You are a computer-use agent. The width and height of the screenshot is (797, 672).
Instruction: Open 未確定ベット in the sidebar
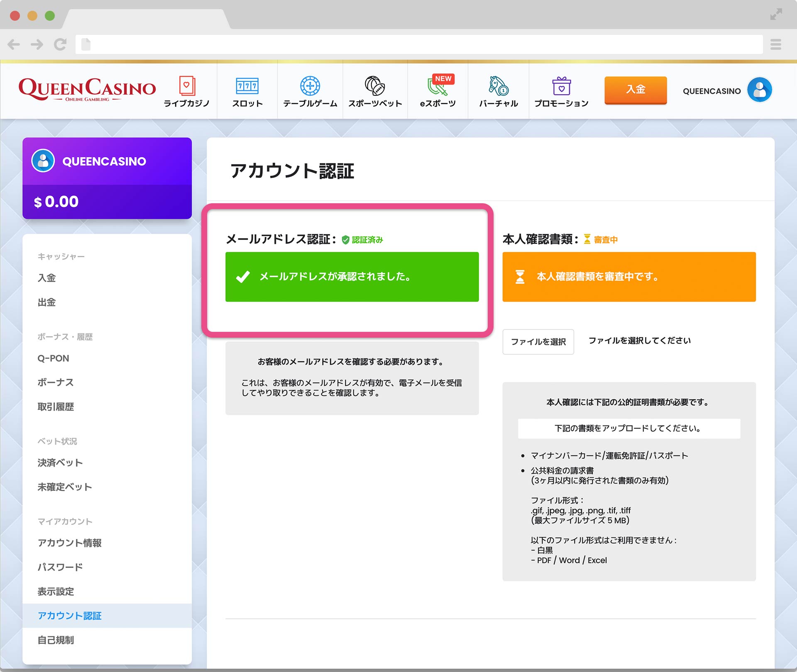pos(65,487)
